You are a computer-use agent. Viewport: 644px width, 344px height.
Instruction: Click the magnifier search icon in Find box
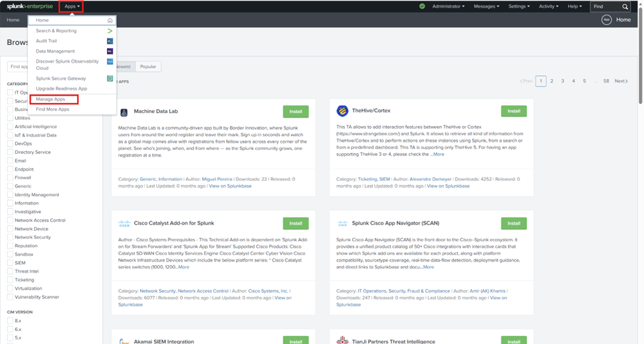click(625, 7)
